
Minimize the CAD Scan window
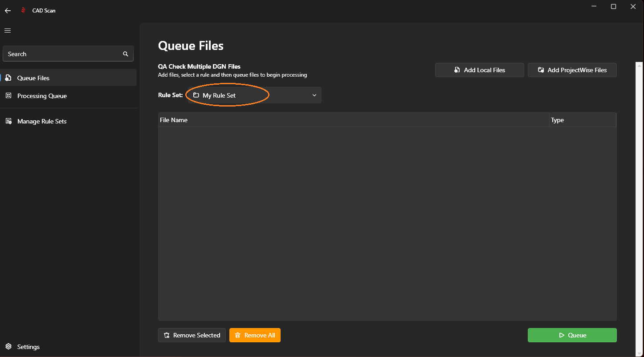click(594, 7)
